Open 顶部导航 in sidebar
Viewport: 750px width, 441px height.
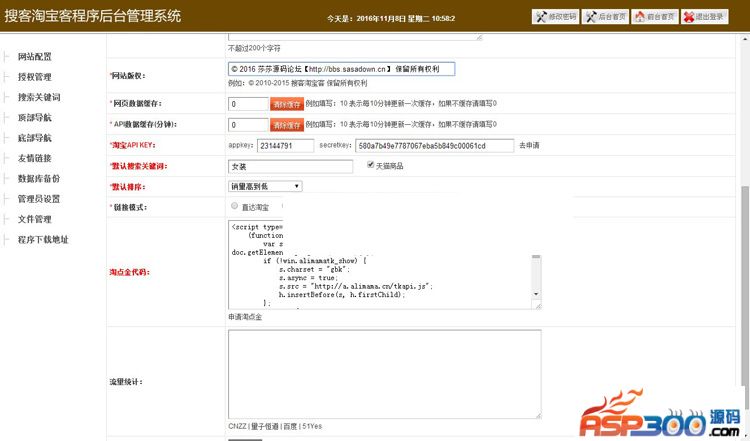click(34, 118)
